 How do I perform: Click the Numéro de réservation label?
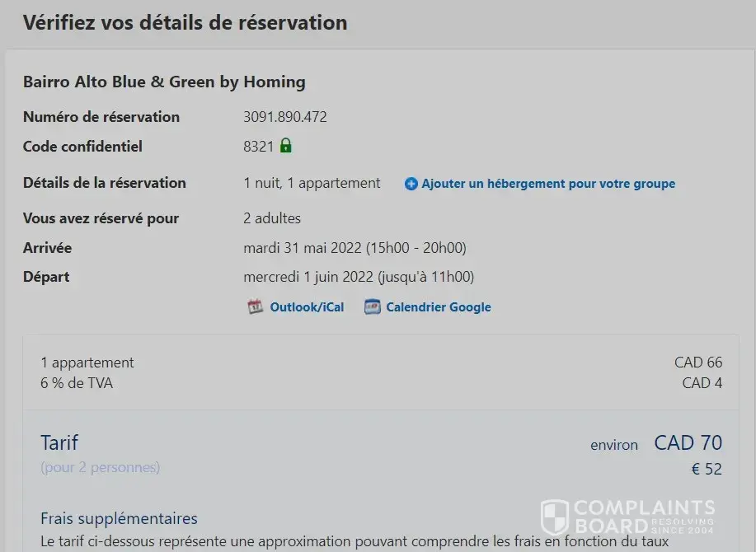coord(101,117)
